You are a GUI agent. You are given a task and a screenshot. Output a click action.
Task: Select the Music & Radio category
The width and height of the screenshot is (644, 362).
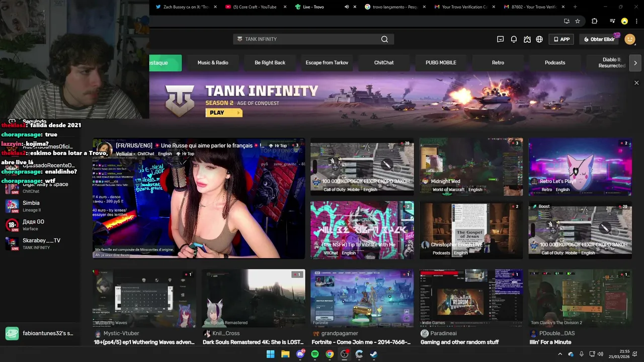pyautogui.click(x=213, y=63)
